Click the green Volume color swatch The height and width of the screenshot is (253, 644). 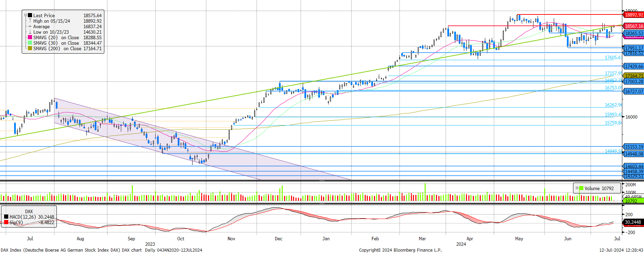click(581, 188)
